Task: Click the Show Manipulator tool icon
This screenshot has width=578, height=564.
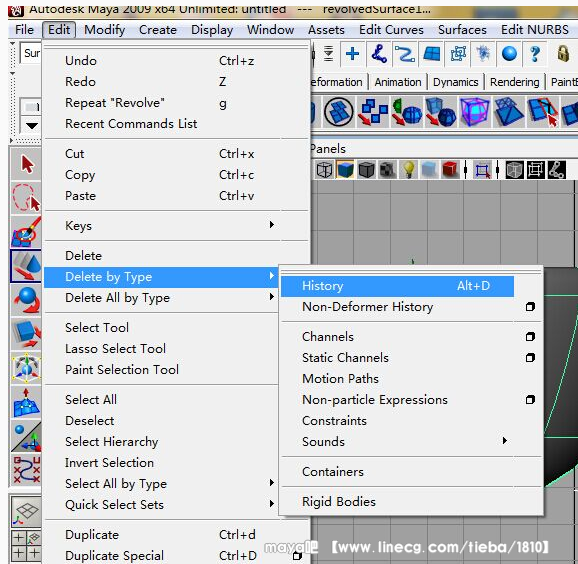Action: coord(26,436)
